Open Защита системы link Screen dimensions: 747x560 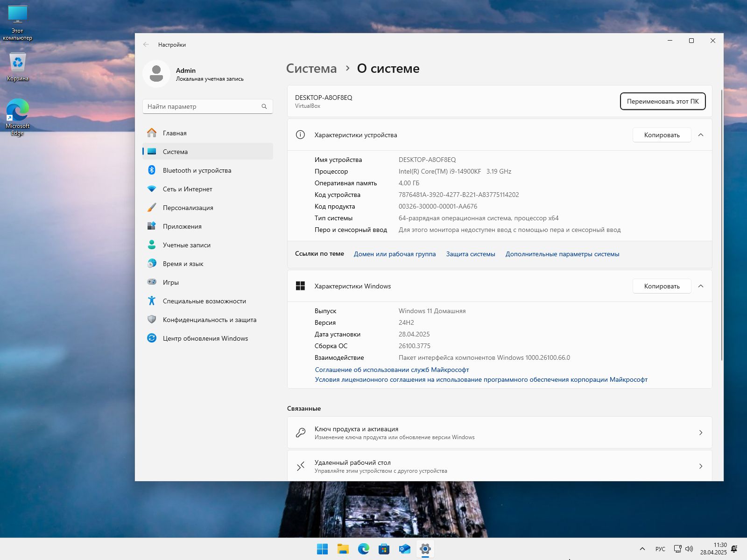(471, 254)
